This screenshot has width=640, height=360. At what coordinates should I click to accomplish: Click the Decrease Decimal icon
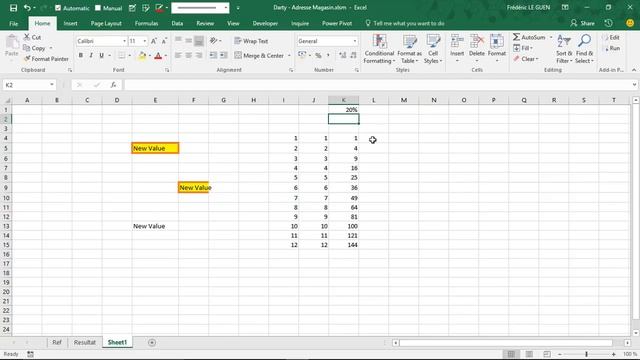click(353, 56)
